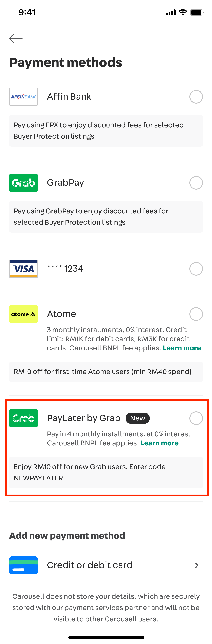Choose the Visa 1234 card radio button
The height and width of the screenshot is (644, 212).
196,269
